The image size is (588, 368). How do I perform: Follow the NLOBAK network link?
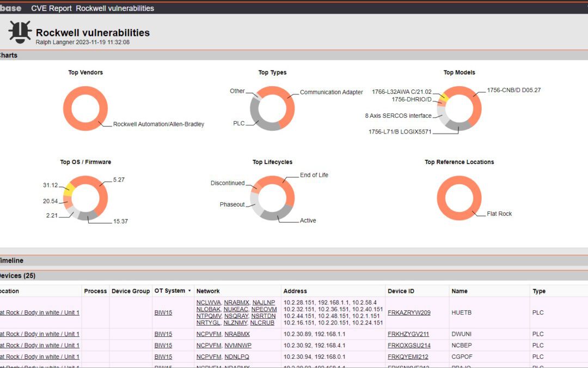(209, 309)
